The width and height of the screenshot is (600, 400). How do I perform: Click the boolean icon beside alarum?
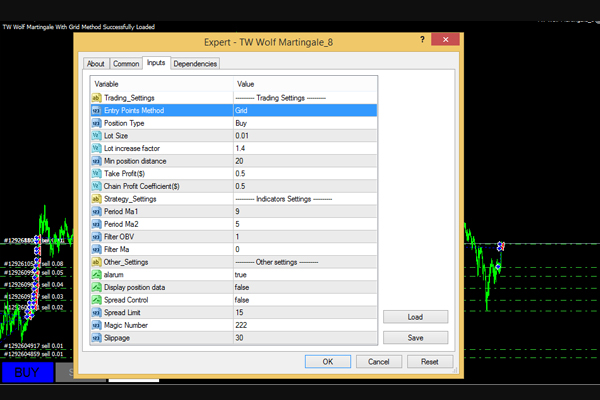click(x=96, y=275)
